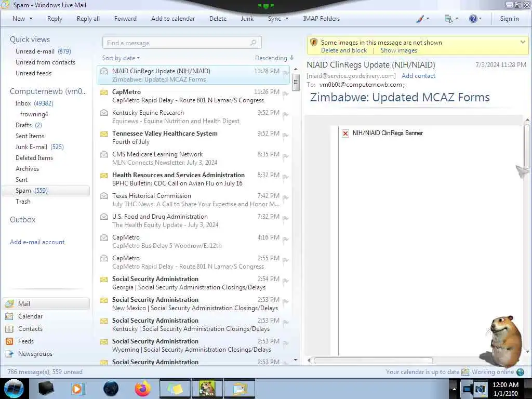Click the search magnifier in Find a message
Image resolution: width=532 pixels, height=399 pixels.
tap(253, 43)
